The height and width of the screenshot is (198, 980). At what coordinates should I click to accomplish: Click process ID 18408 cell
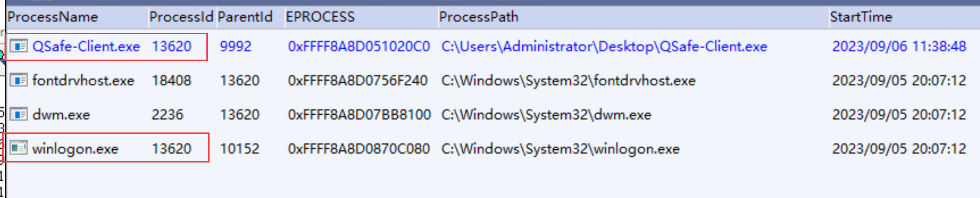point(171,81)
